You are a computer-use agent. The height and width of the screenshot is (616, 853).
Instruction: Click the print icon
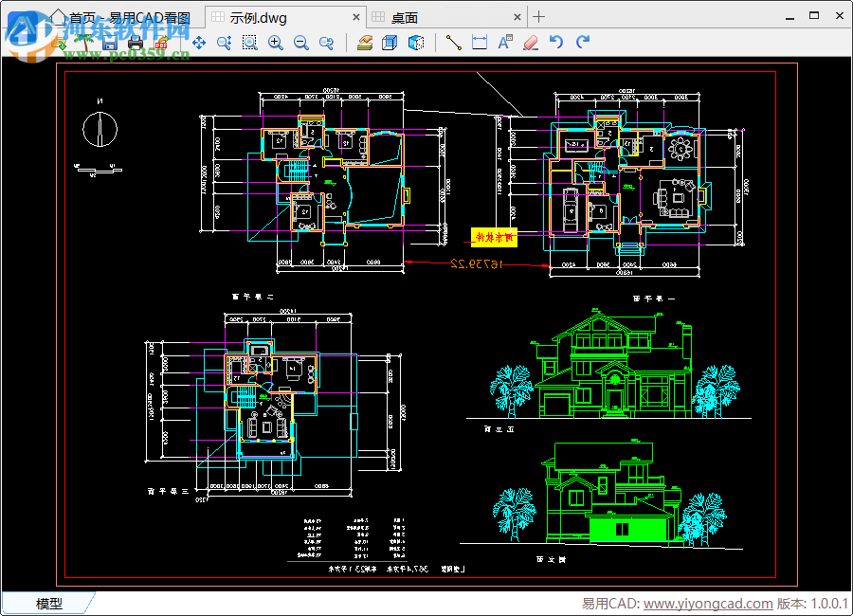(136, 42)
